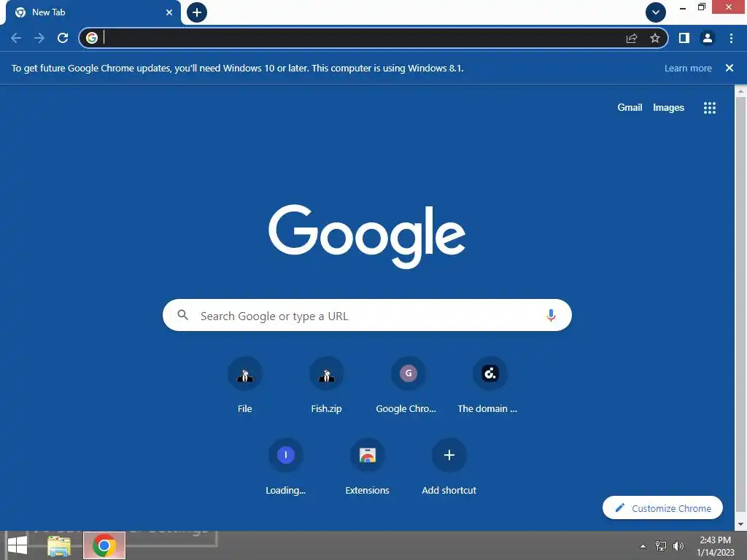The image size is (747, 560).
Task: Open the tab search dropdown arrow
Action: (x=656, y=12)
